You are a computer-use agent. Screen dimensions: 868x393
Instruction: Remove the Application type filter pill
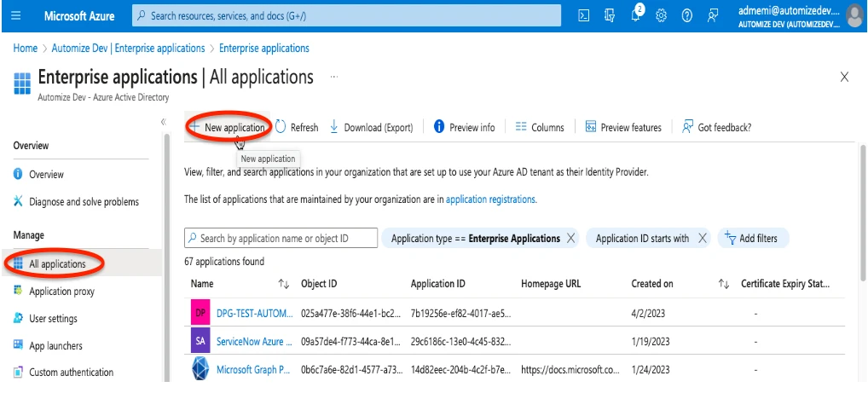570,239
